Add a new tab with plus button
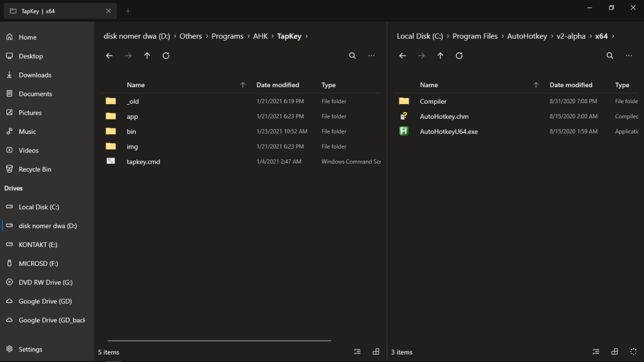This screenshot has height=362, width=644. (128, 11)
